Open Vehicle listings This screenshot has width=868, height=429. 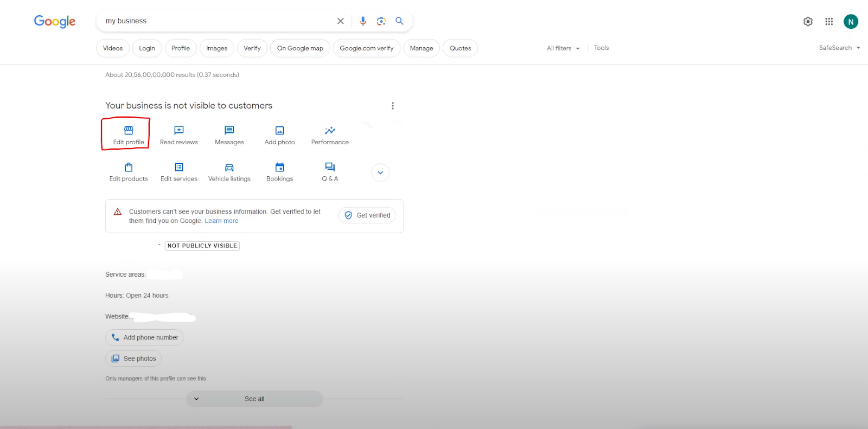(229, 172)
